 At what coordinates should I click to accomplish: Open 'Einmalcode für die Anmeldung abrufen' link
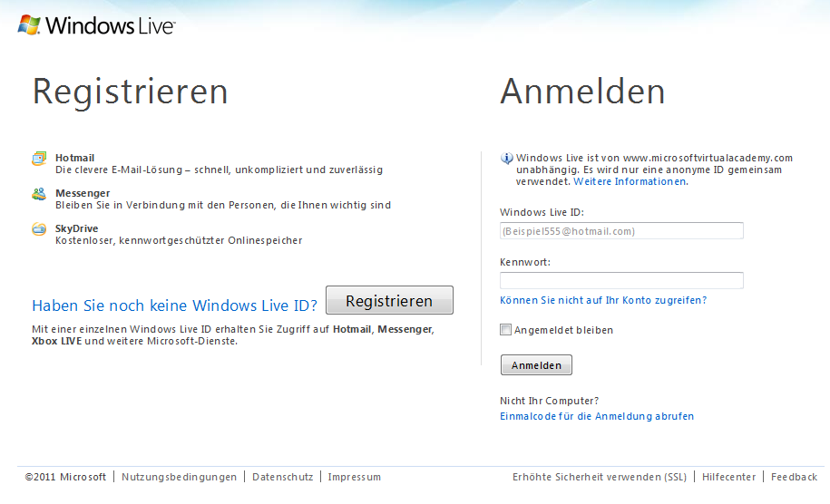point(597,416)
